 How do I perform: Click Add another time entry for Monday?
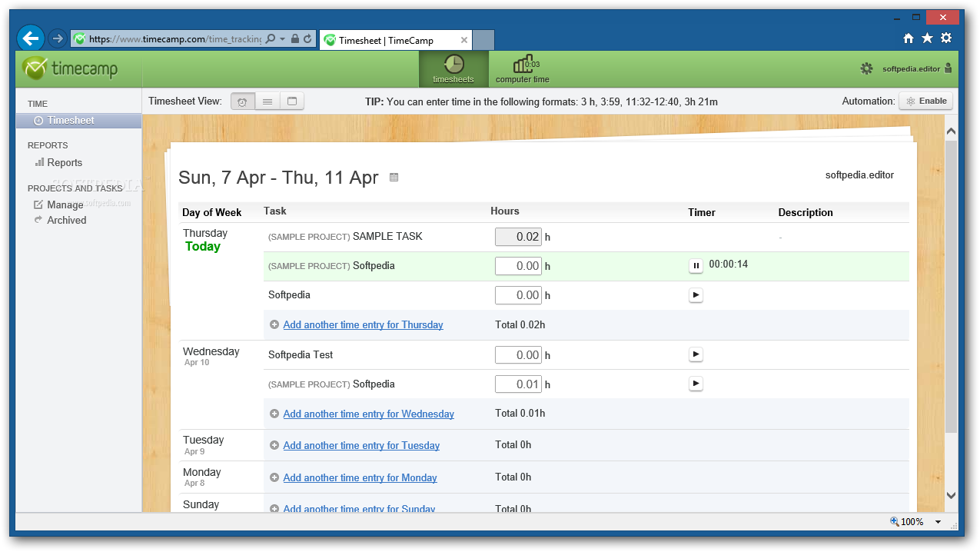360,477
